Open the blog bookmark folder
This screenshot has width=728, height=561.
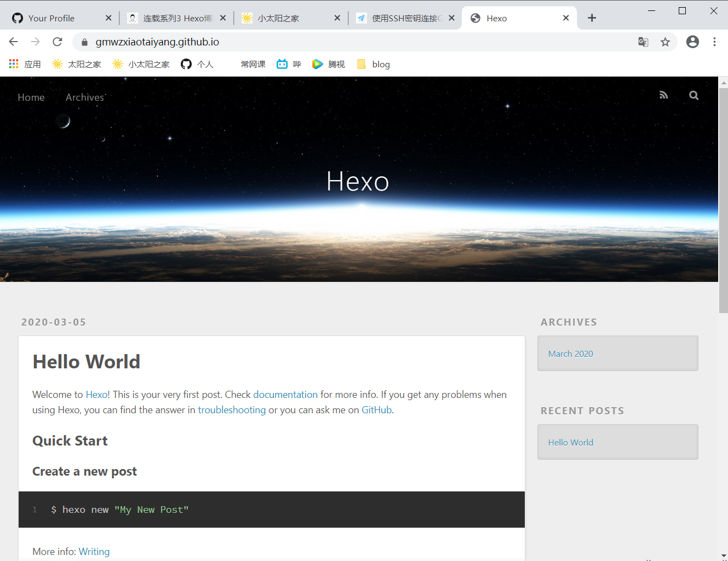pos(373,64)
